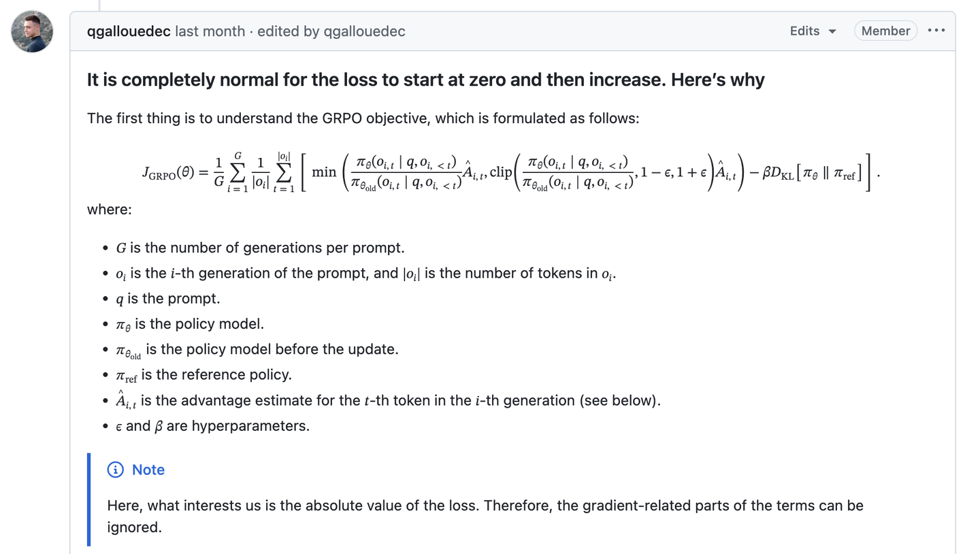The height and width of the screenshot is (554, 980).
Task: Click the blue Note callout title
Action: pos(148,470)
